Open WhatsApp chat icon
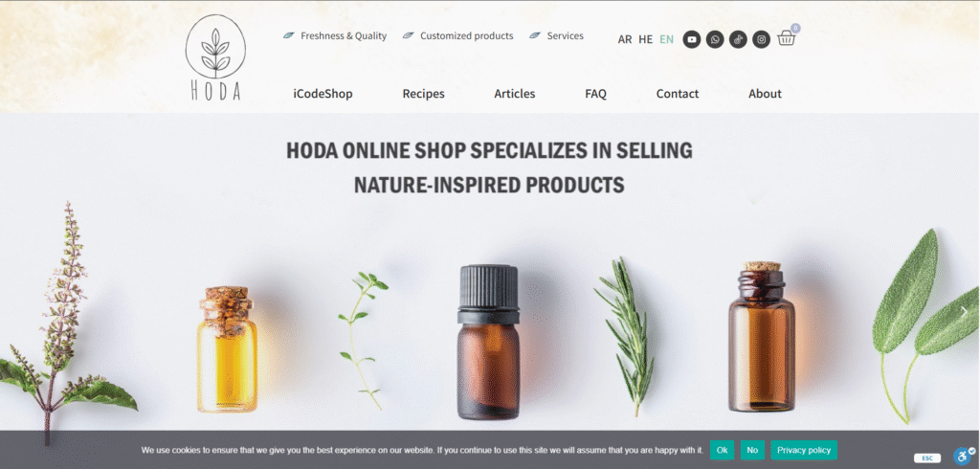980x469 pixels. click(715, 39)
